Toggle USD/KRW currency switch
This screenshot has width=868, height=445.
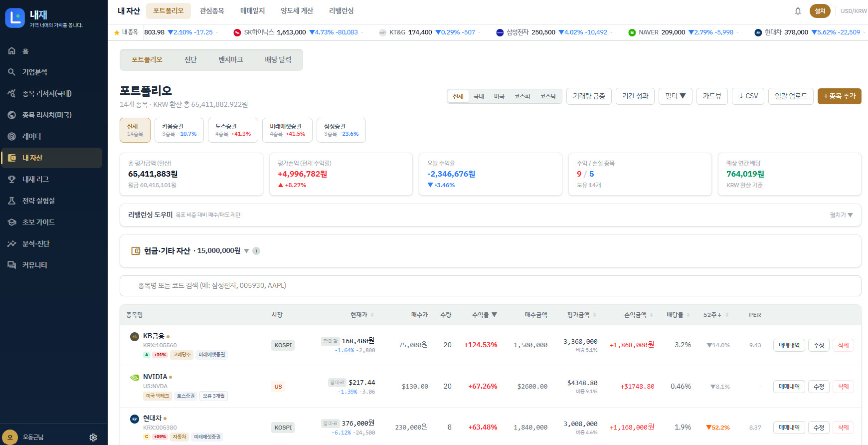click(853, 11)
